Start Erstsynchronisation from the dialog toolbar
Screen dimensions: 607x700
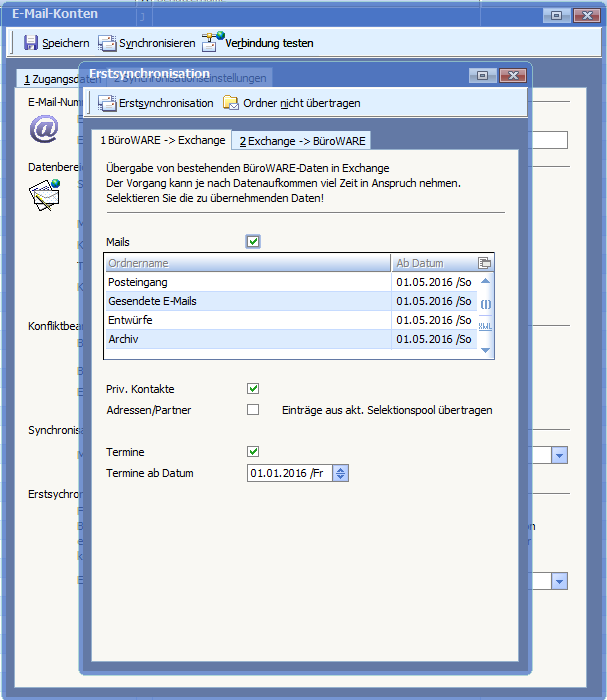(x=107, y=103)
